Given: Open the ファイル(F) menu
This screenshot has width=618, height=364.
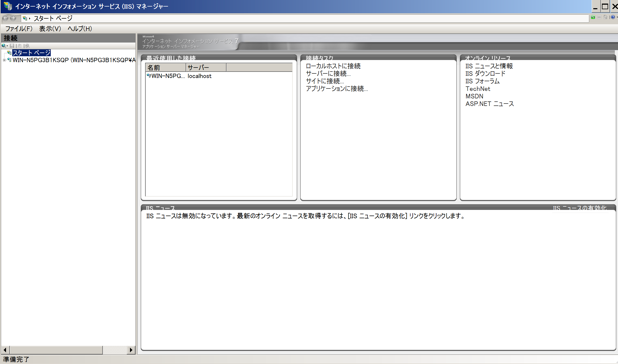Looking at the screenshot, I should 19,29.
